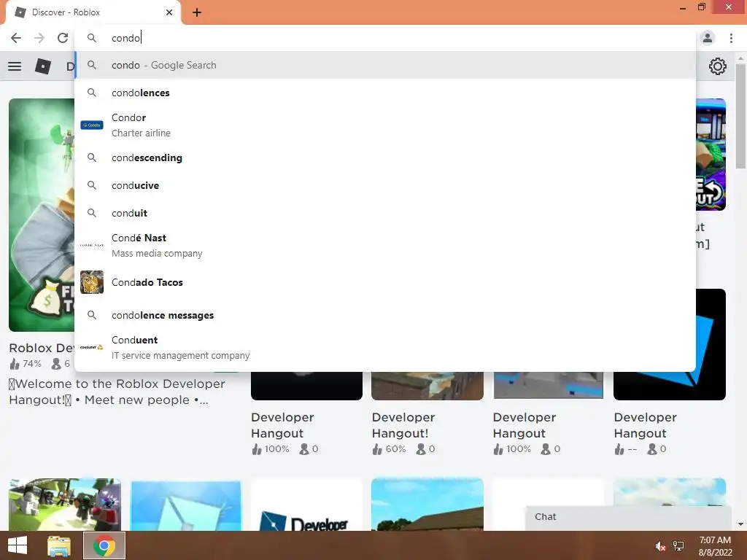This screenshot has width=747, height=560.
Task: Open a new browser tab
Action: (x=197, y=13)
